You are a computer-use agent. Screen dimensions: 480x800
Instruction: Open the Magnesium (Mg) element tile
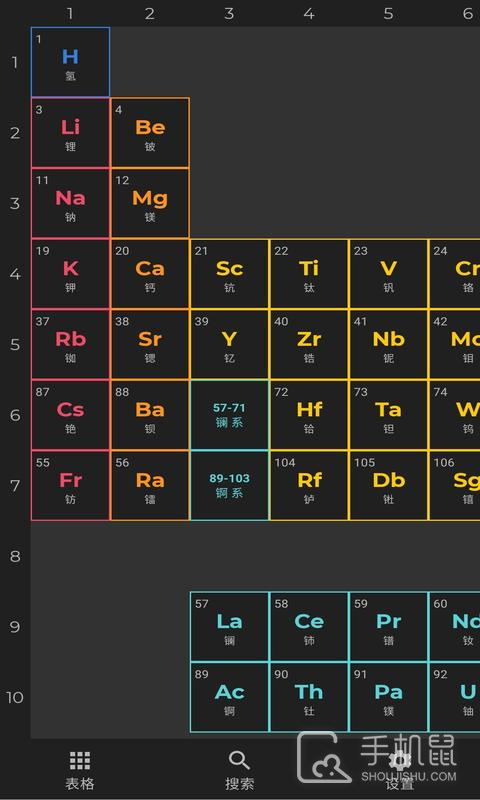[x=150, y=203]
